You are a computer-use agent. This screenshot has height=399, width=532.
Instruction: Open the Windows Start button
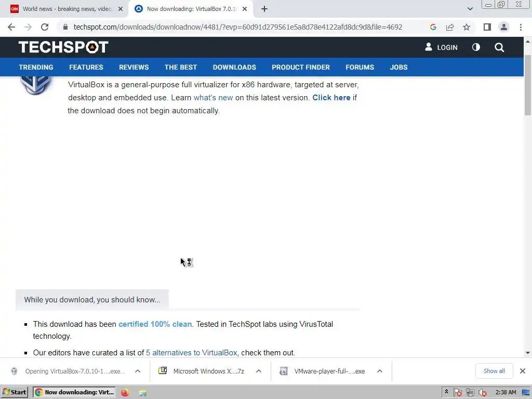(15, 392)
